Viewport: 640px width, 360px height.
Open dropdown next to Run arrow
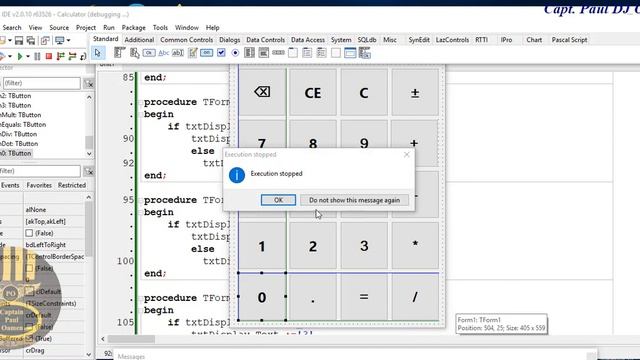[x=27, y=56]
